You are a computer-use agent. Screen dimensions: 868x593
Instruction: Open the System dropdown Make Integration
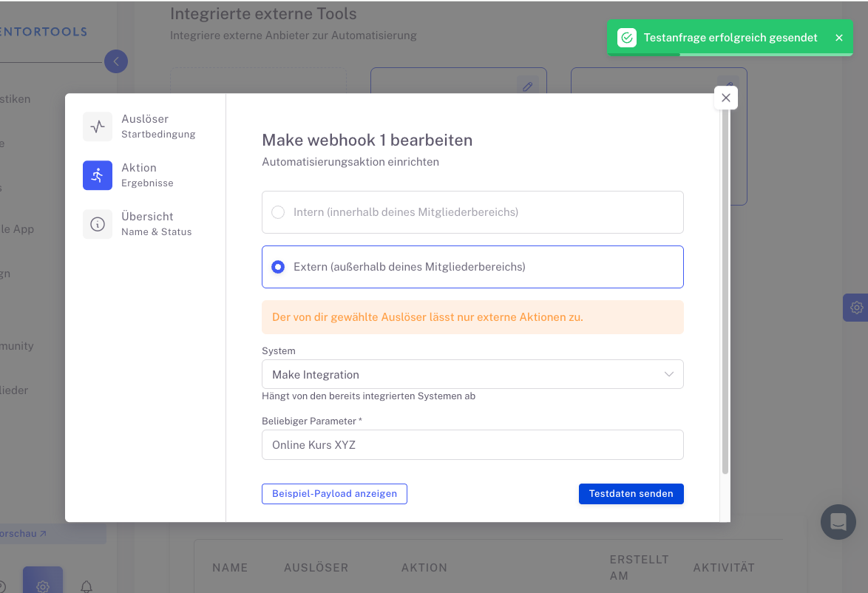click(x=472, y=374)
